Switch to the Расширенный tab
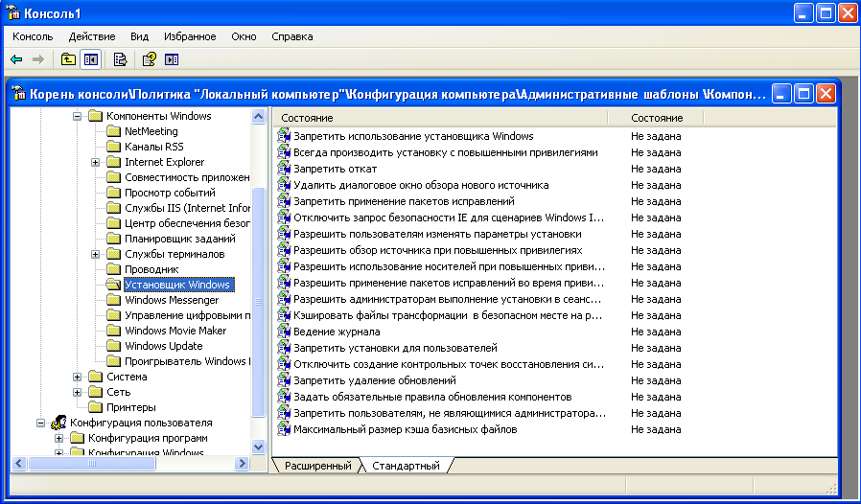 pyautogui.click(x=317, y=466)
